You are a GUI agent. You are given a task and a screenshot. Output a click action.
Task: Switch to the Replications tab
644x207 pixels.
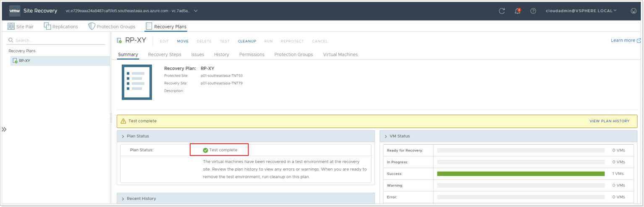61,27
